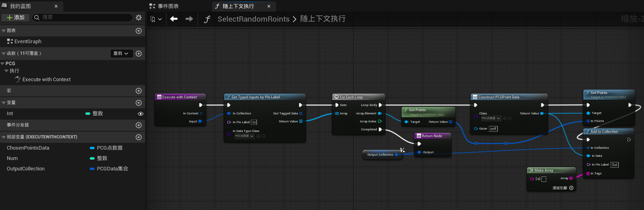Click the 搜索 search field
644x210 pixels.
(83, 18)
